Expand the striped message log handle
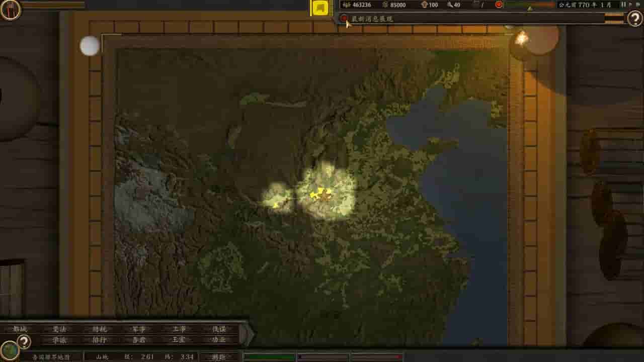This screenshot has width=644, height=362. pyautogui.click(x=614, y=19)
